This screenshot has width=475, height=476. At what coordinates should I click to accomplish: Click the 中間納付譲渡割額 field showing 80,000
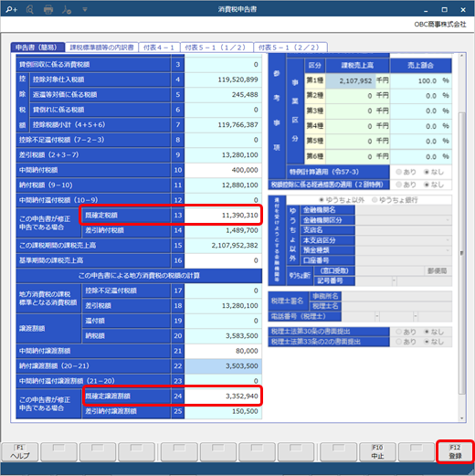coord(223,351)
